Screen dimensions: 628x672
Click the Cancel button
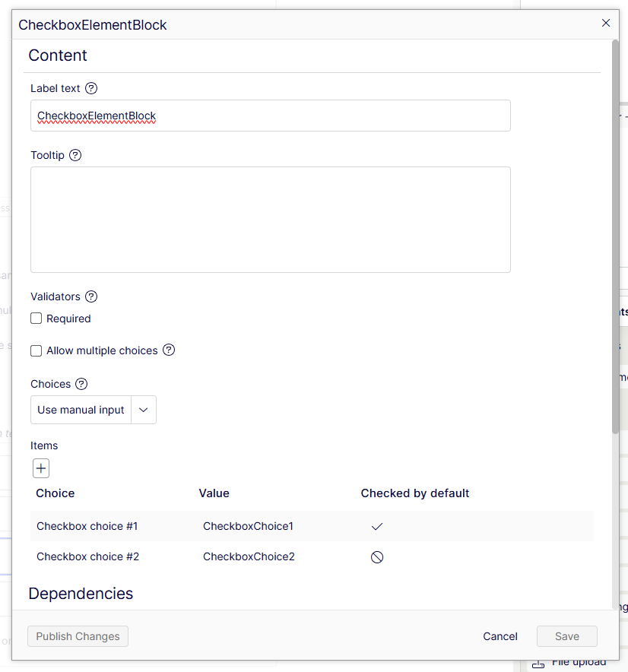500,636
